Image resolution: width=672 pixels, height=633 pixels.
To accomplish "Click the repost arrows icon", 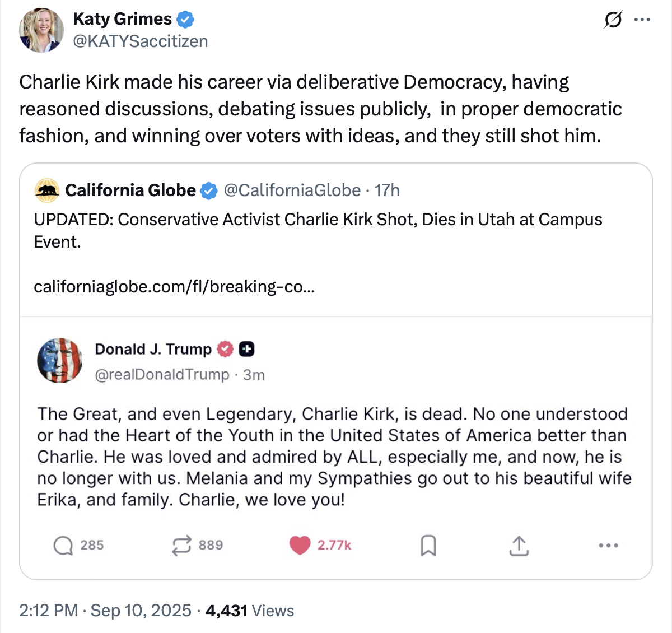I will 181,545.
